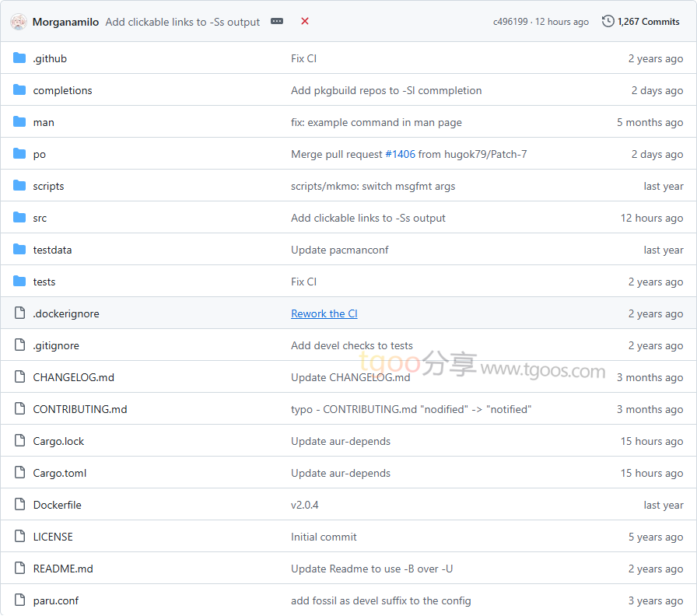This screenshot has height=616, width=697.
Task: View the 'Update aur-depends' commit for Cargo.lock
Action: point(341,441)
